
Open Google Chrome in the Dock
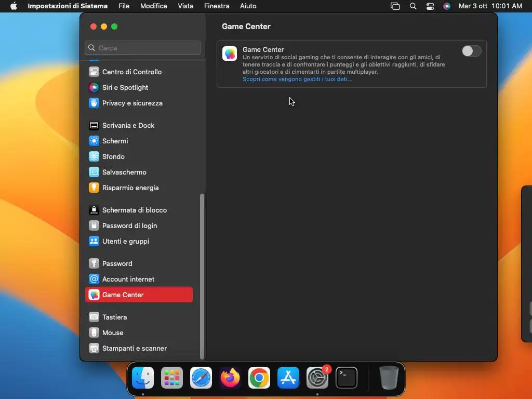point(259,378)
